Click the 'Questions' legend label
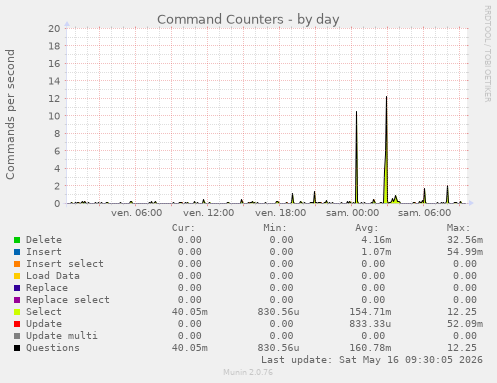The image size is (497, 383). [x=53, y=348]
